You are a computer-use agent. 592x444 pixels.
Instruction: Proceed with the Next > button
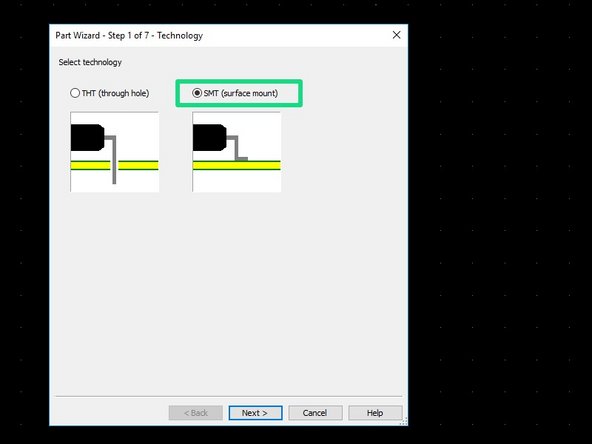(255, 413)
